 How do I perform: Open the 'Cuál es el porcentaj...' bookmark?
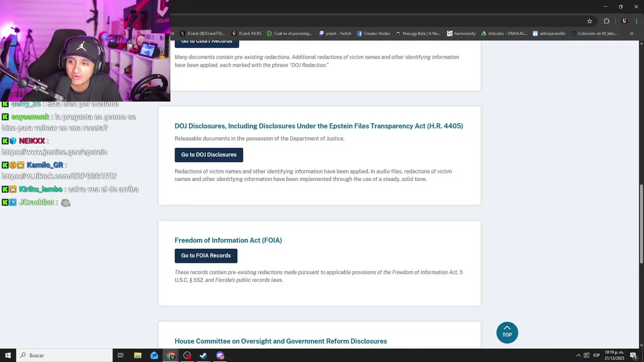tap(289, 34)
